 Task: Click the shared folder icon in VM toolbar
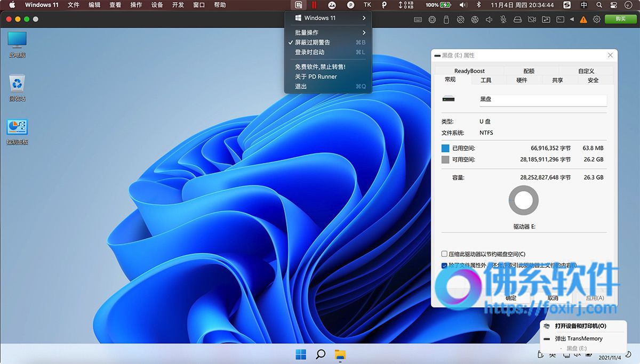[x=546, y=19]
